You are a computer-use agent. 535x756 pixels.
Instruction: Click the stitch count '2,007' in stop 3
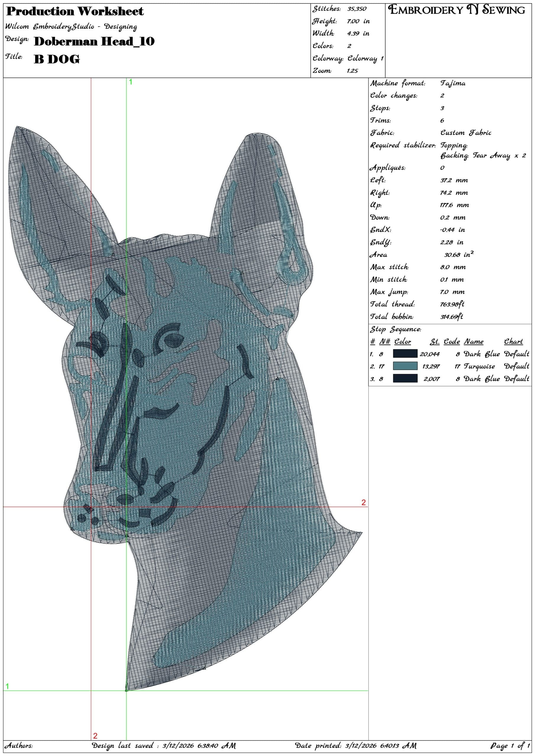point(432,379)
